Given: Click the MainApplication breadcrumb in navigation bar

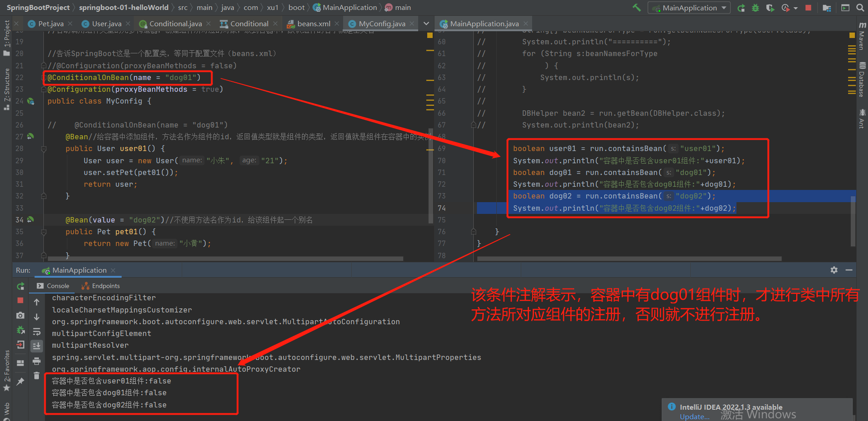Looking at the screenshot, I should click(x=345, y=7).
